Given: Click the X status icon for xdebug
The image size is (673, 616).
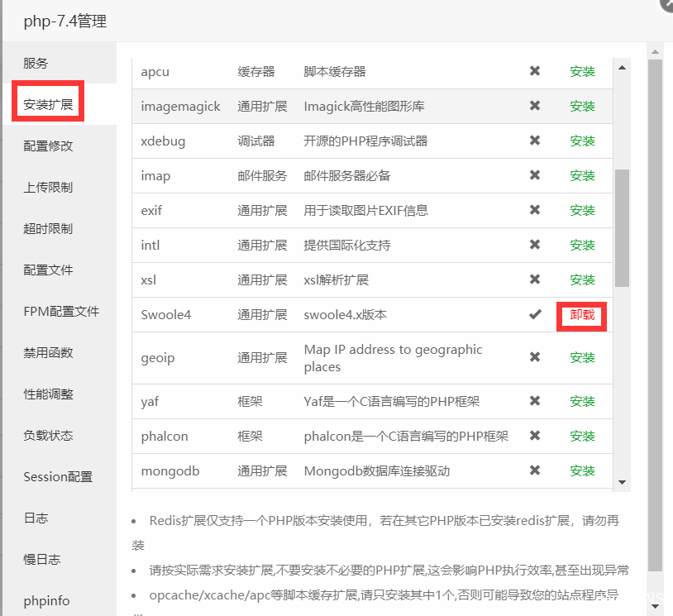Looking at the screenshot, I should click(535, 141).
